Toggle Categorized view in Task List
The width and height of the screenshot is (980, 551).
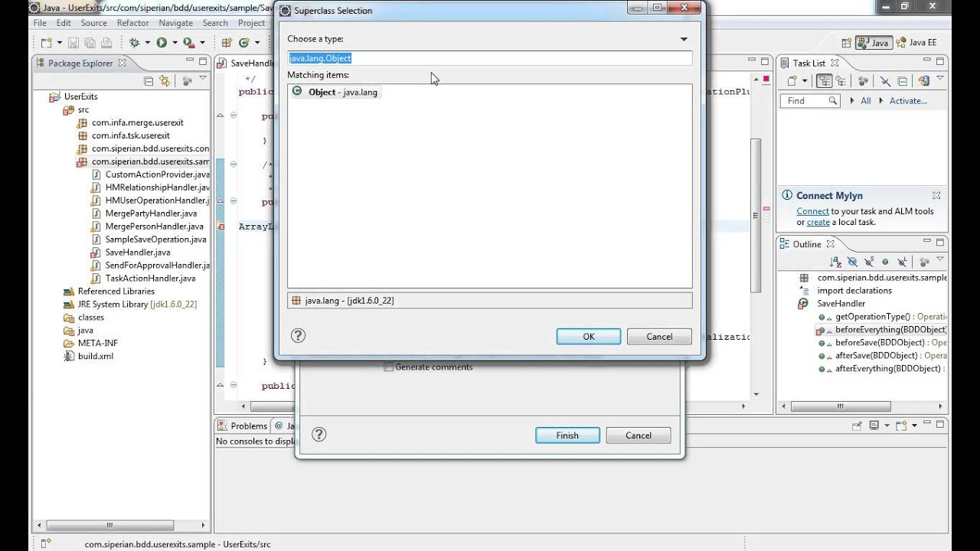tap(824, 81)
